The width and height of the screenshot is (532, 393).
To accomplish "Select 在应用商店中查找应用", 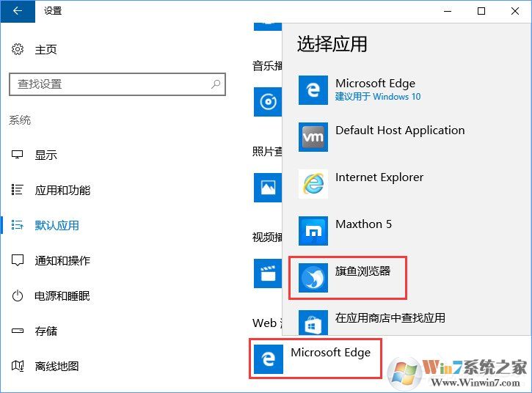I will [390, 317].
